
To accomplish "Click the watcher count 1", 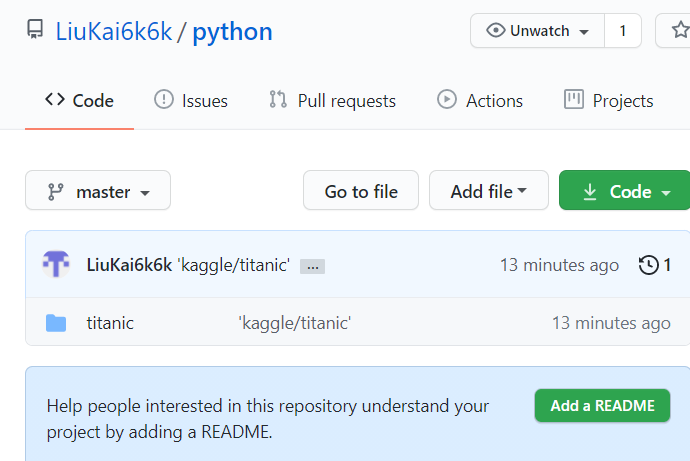I will 623,31.
